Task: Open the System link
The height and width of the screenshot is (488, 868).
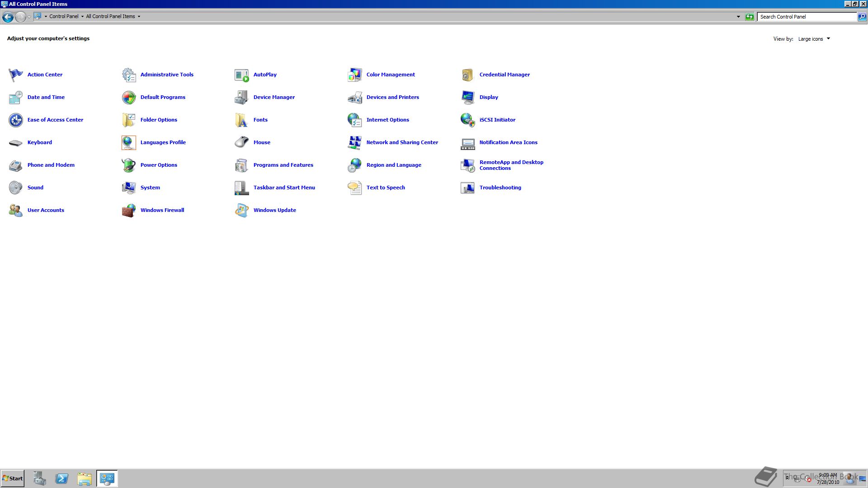Action: (x=150, y=188)
